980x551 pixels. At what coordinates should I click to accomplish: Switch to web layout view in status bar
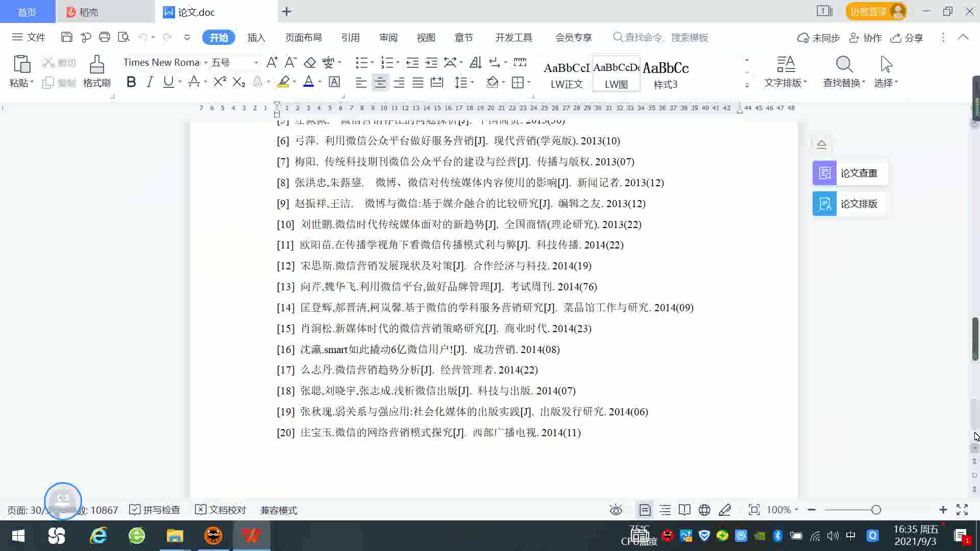coord(704,510)
